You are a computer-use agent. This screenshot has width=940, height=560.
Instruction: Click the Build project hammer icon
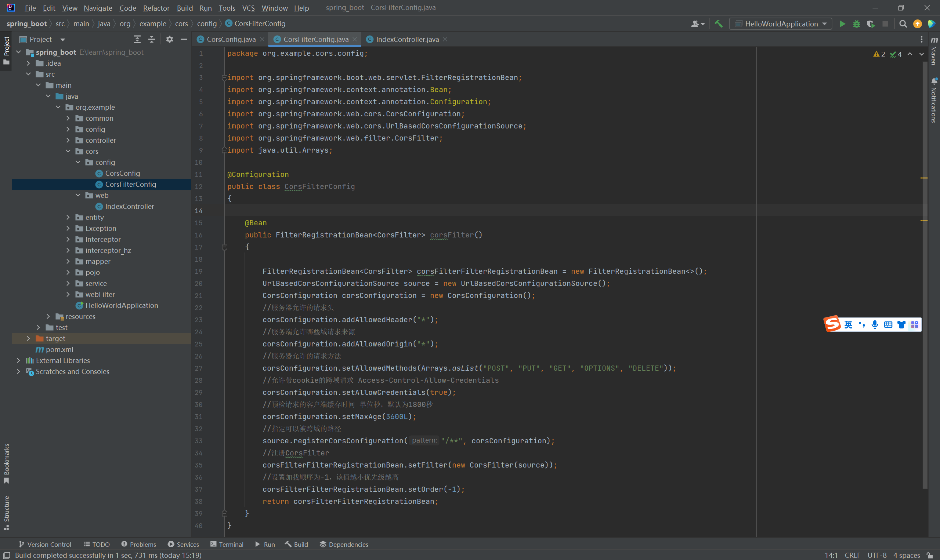(x=719, y=24)
